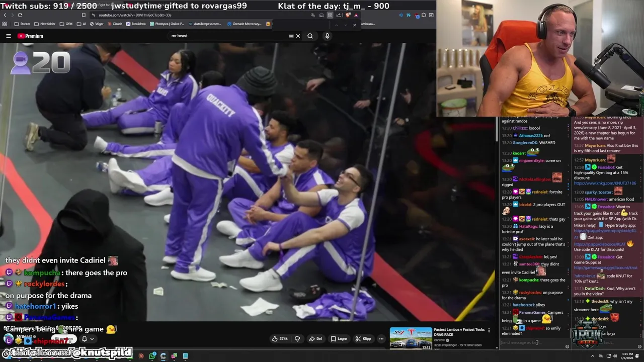Viewport: 644px width, 362px height.
Task: Save the video with Lagre button
Action: click(x=339, y=339)
